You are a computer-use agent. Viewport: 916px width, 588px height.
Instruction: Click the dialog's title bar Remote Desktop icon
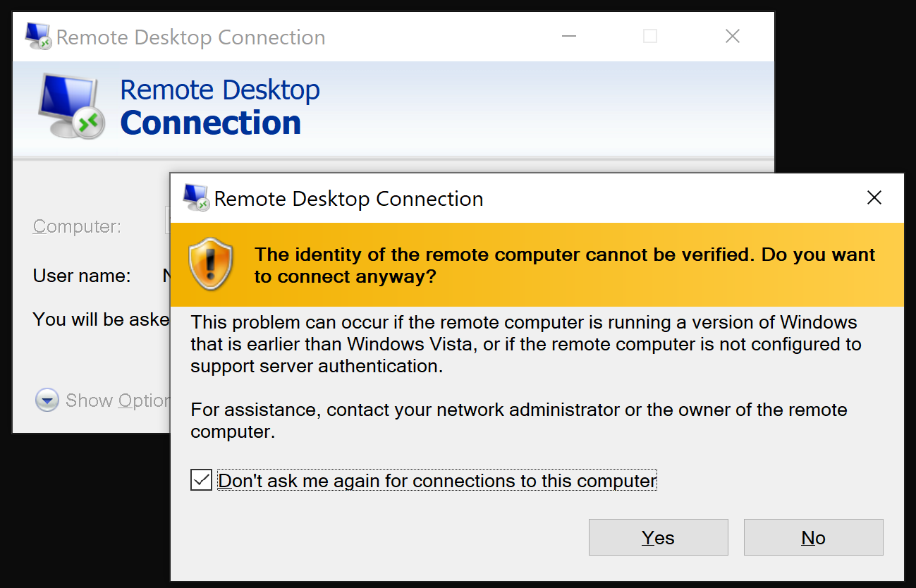(x=195, y=198)
